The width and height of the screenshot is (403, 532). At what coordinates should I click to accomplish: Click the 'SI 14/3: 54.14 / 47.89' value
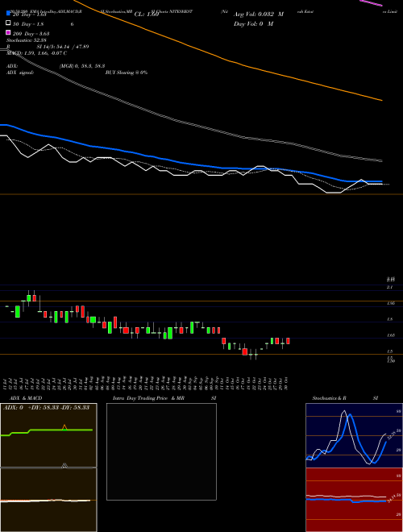pos(63,47)
